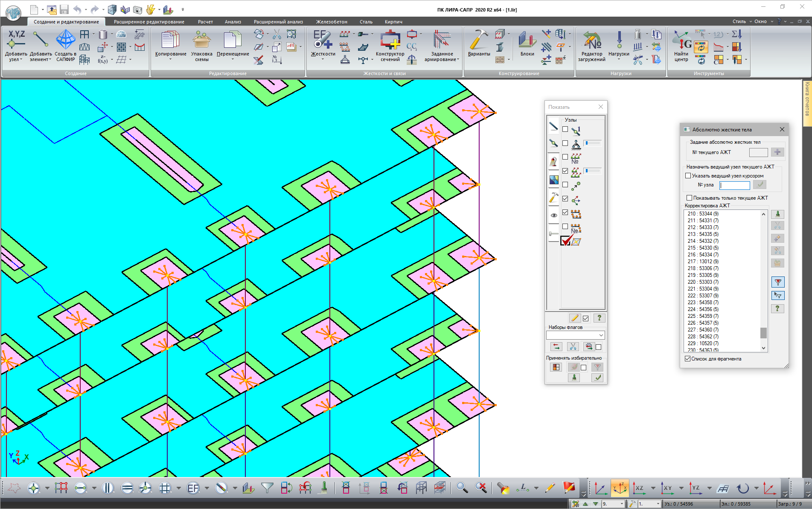The image size is (812, 509).
Task: Click the Найти центр icon
Action: click(x=681, y=41)
